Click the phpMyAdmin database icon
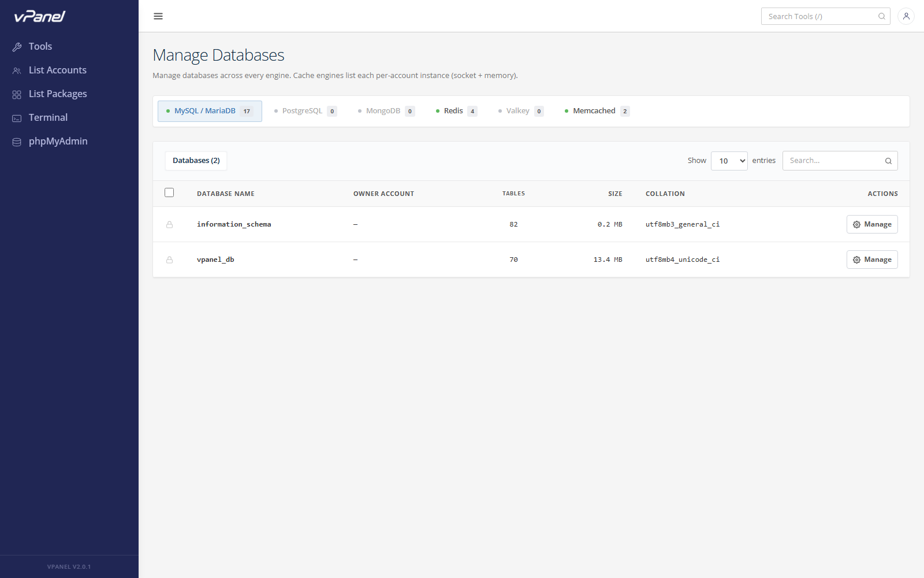Screen dimensions: 924x578 [17, 142]
